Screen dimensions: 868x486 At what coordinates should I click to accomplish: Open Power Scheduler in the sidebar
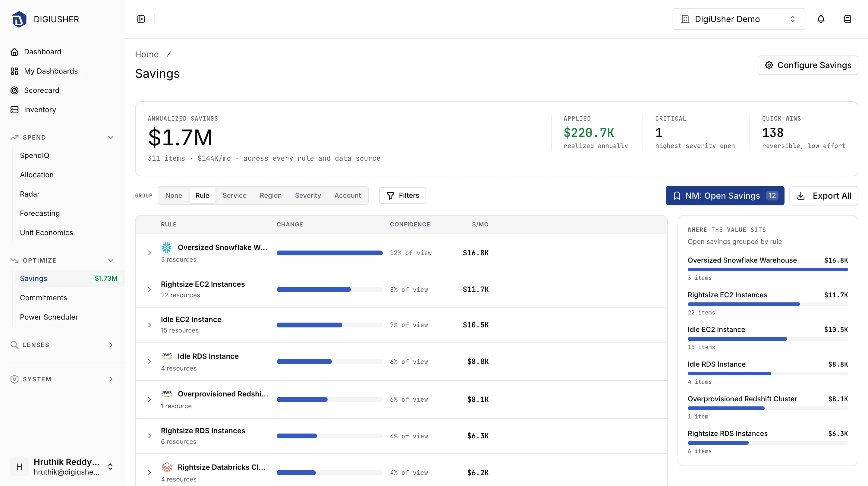tap(49, 317)
